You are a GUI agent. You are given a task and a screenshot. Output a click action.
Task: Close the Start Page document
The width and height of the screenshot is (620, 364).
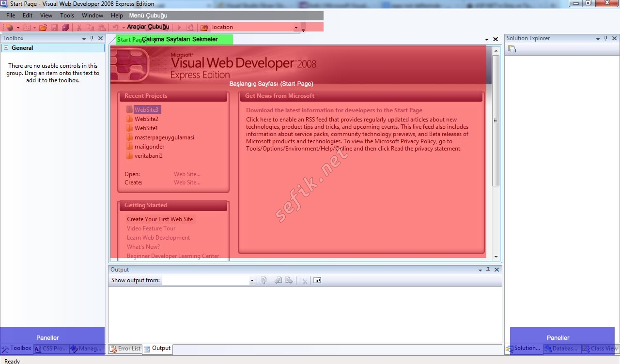pos(496,39)
